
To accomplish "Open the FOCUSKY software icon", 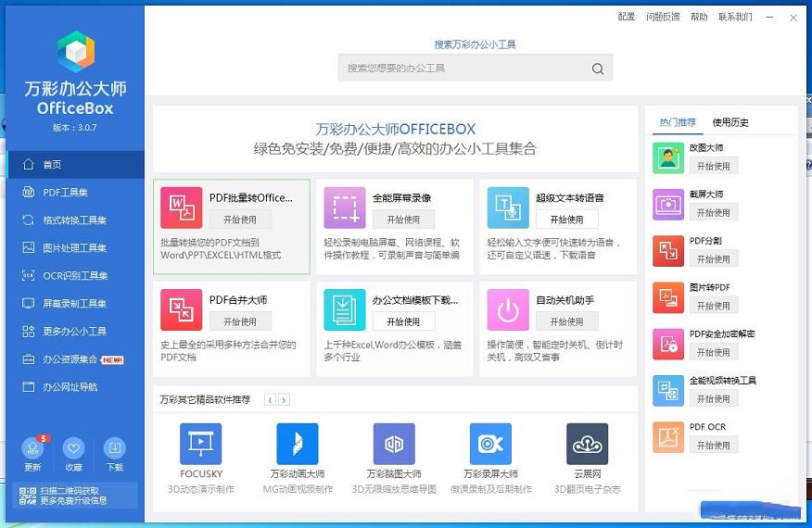I will [x=201, y=444].
